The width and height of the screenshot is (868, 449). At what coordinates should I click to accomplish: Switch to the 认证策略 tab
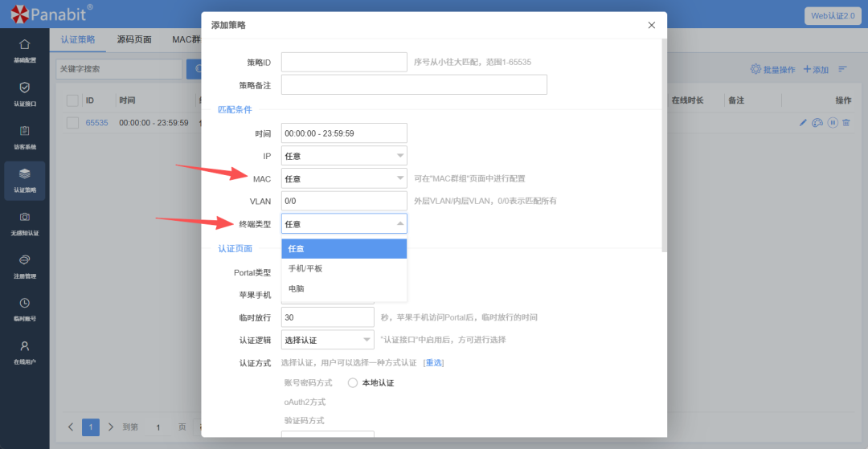coord(77,40)
